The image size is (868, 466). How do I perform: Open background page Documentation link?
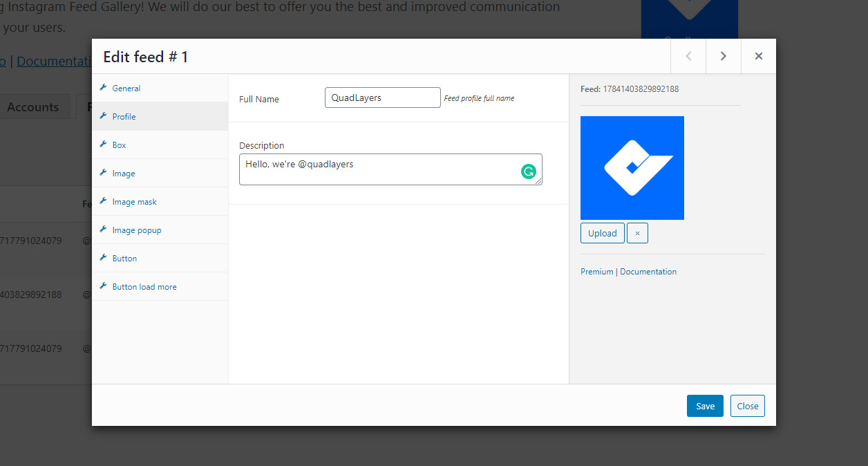(54, 61)
